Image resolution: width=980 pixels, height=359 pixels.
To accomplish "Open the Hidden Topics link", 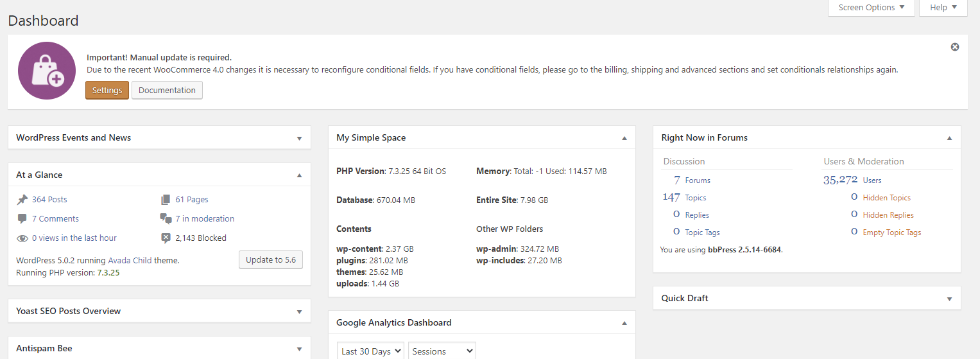I will 887,198.
